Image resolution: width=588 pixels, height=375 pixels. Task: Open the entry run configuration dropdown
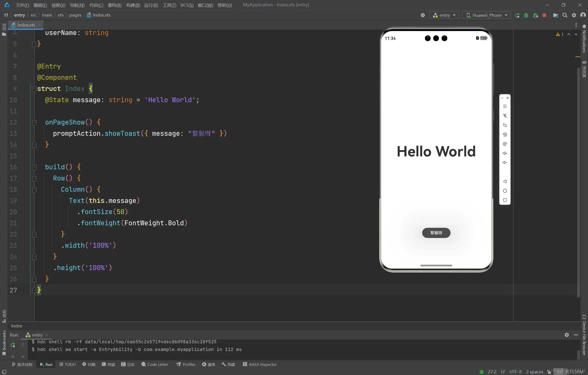[444, 15]
